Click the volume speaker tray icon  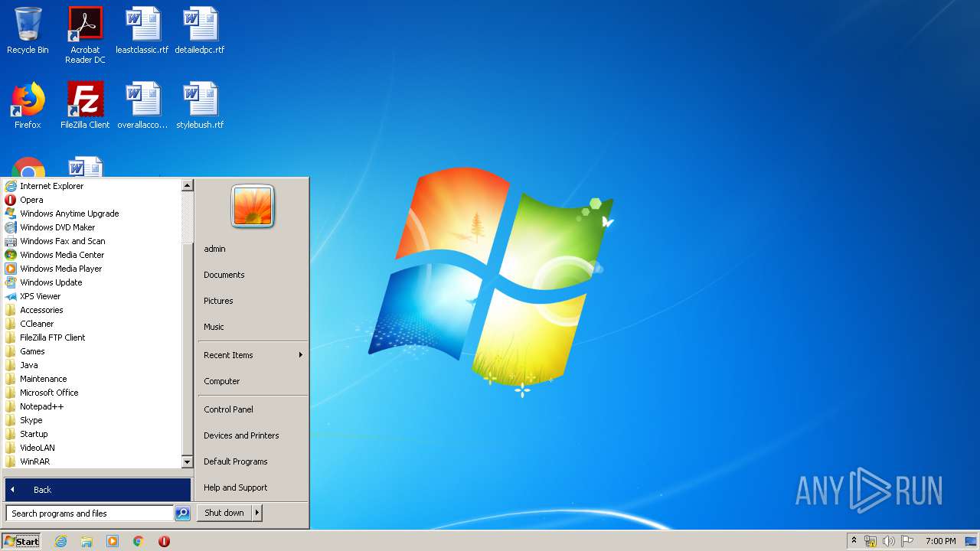pyautogui.click(x=888, y=541)
